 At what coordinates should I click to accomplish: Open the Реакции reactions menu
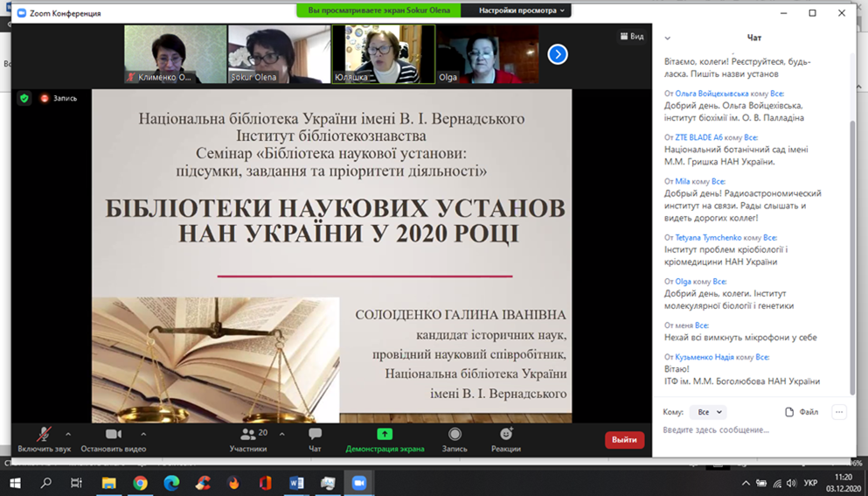[x=506, y=438]
